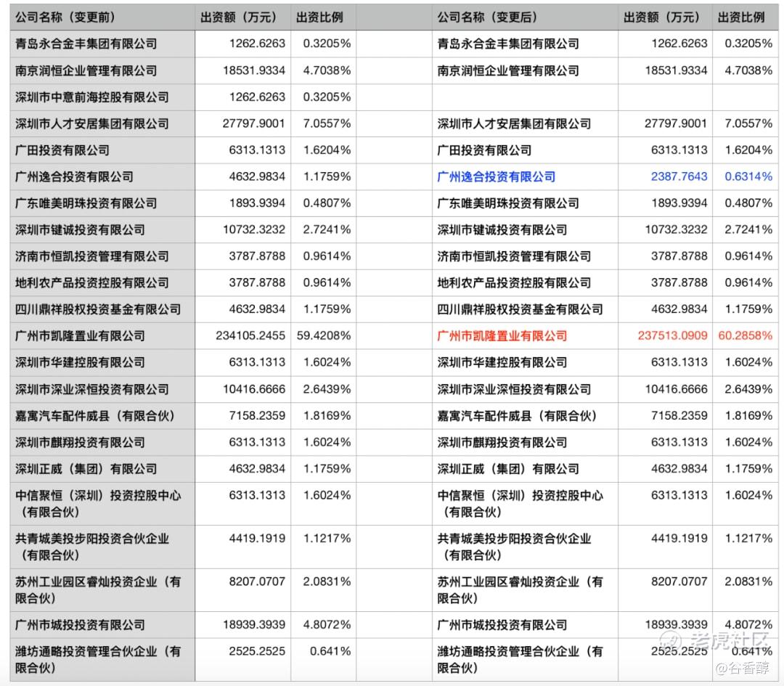The width and height of the screenshot is (784, 686).
Task: Click 广州市城投投资有限公司 in before-change column
Action: (80, 624)
